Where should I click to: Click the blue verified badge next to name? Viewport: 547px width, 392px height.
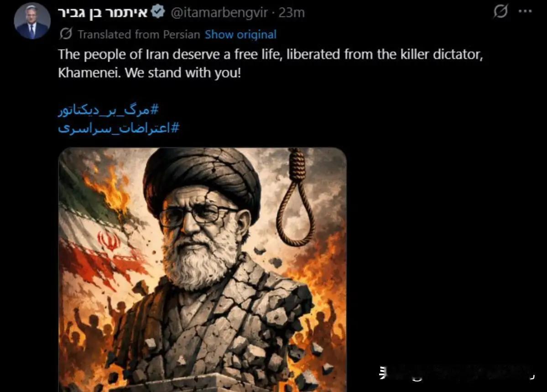[x=158, y=12]
